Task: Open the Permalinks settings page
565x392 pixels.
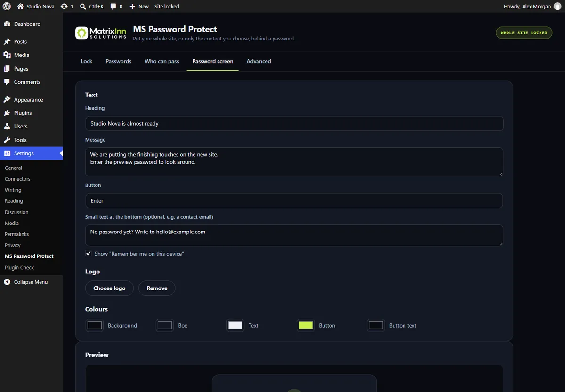Action: tap(16, 234)
